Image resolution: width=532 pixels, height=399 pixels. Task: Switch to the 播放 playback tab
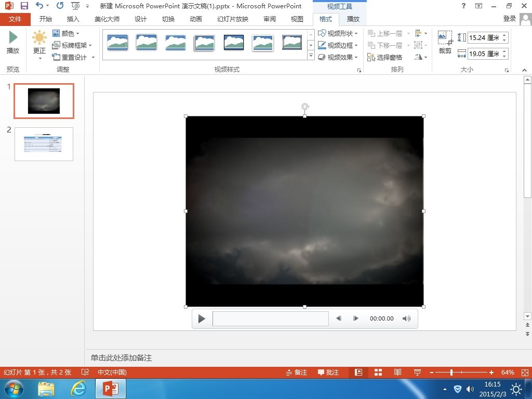point(353,19)
